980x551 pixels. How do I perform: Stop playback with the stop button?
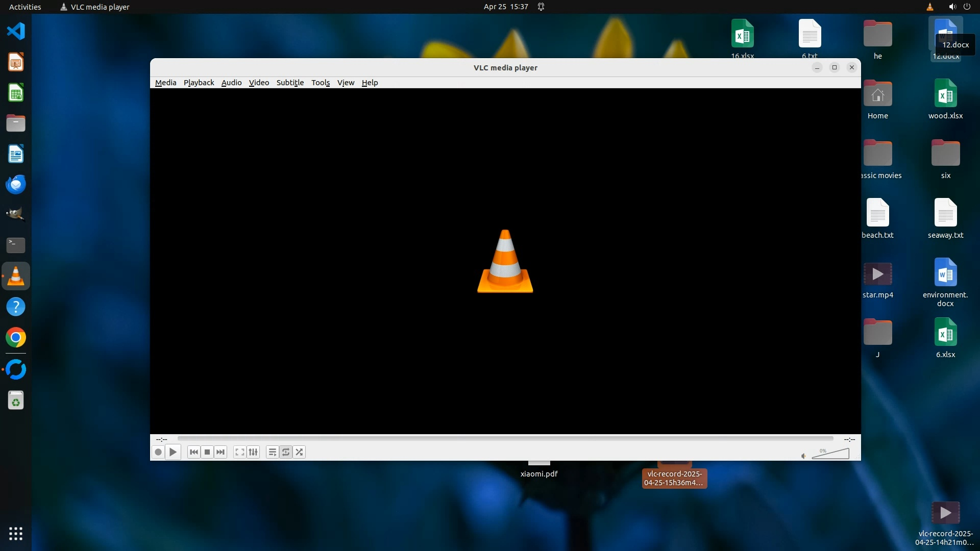tap(207, 452)
